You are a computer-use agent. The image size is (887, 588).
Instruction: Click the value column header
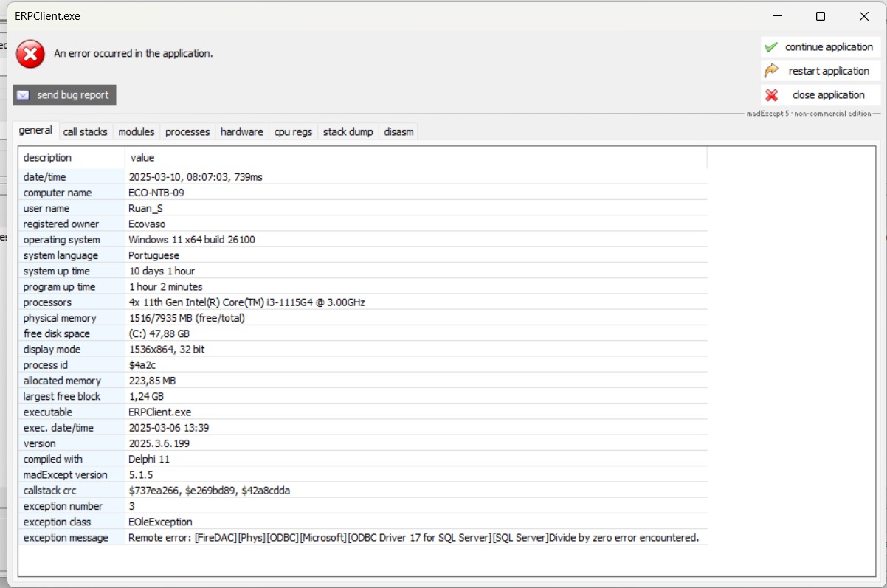tap(142, 157)
